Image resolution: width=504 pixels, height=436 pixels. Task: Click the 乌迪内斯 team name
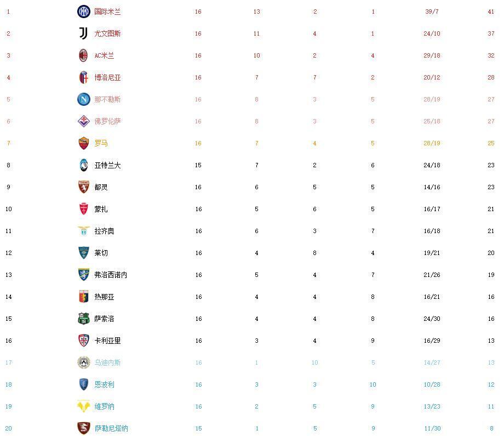click(107, 363)
